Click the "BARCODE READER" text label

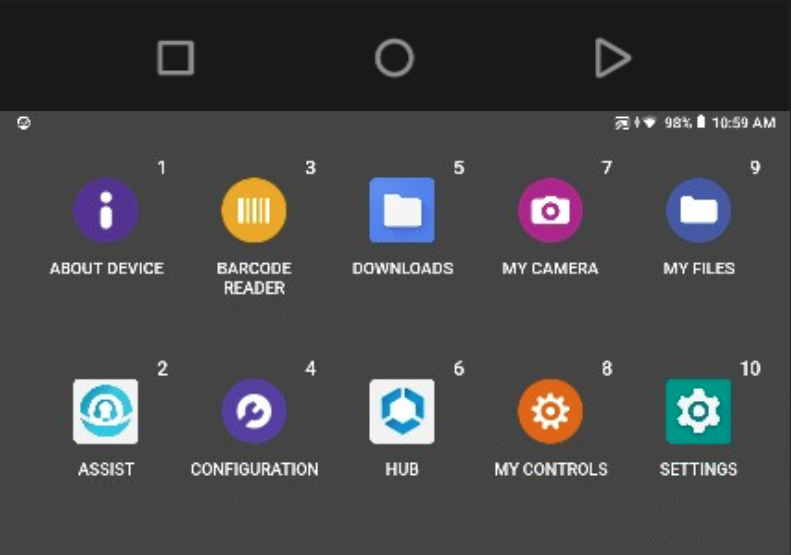[x=254, y=278]
